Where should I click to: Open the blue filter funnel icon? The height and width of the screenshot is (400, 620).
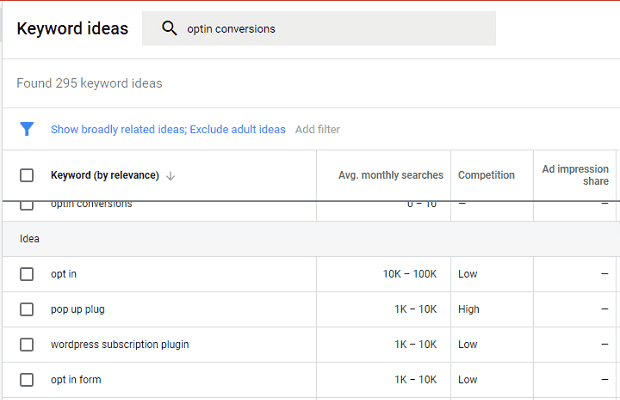click(x=27, y=129)
